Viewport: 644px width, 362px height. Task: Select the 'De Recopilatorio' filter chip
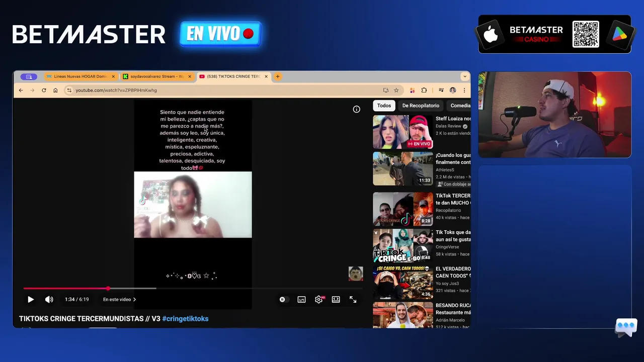click(x=421, y=106)
